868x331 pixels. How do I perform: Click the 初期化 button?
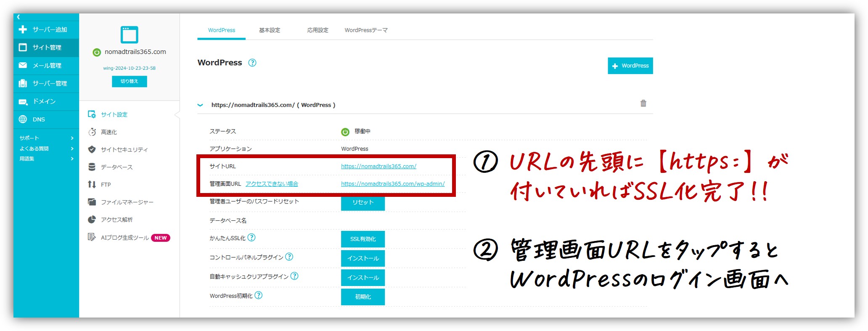363,297
